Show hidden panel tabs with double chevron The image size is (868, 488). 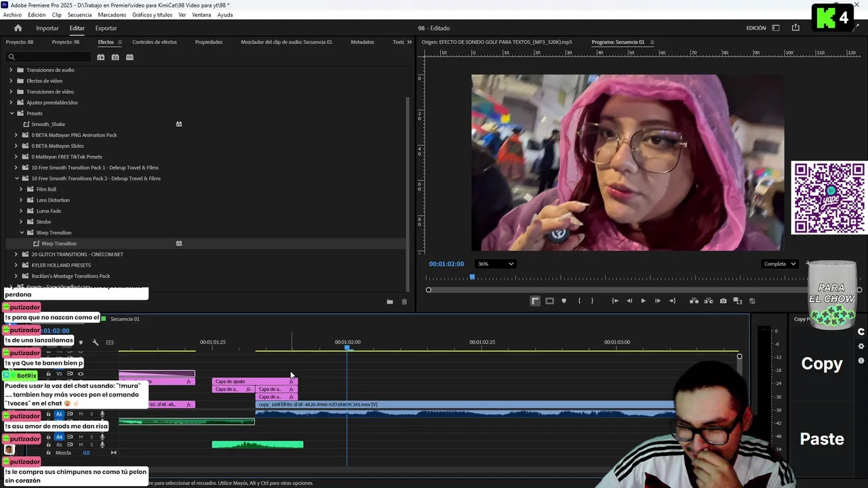point(409,42)
